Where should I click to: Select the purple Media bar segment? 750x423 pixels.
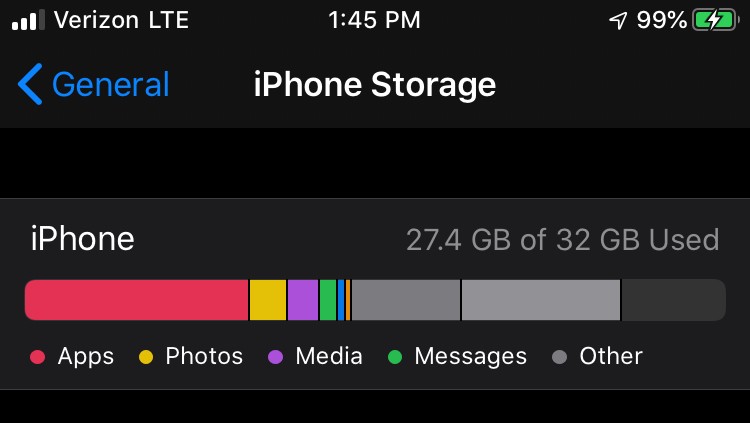303,300
